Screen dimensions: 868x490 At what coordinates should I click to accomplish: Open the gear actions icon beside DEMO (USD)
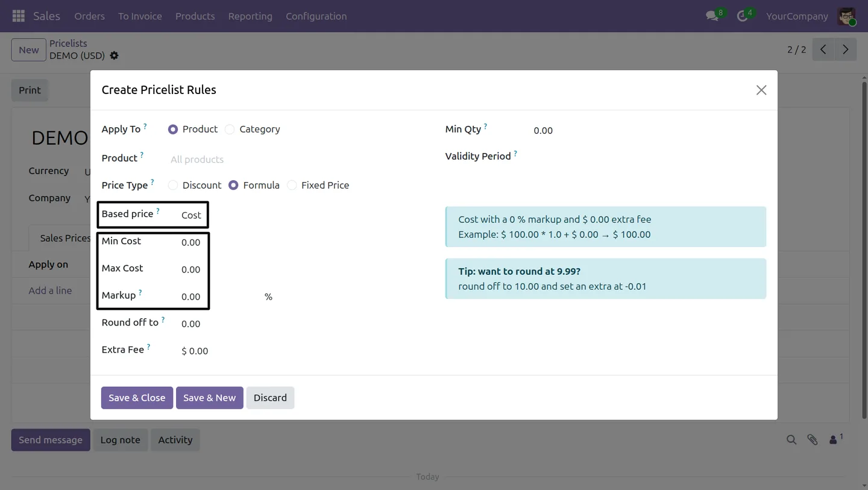pyautogui.click(x=114, y=55)
